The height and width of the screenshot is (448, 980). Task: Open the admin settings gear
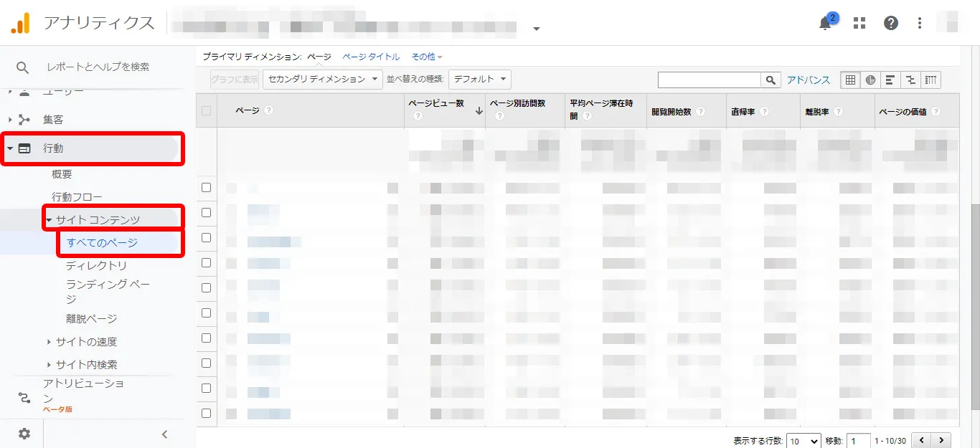click(x=24, y=433)
